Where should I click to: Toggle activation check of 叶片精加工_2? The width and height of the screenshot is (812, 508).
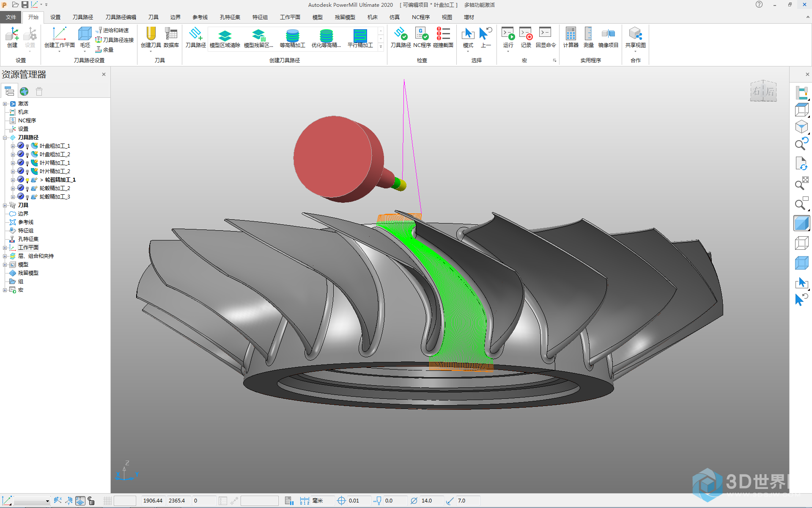[20, 171]
